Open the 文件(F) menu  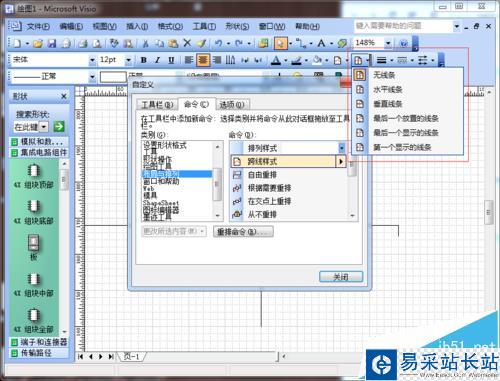[38, 26]
